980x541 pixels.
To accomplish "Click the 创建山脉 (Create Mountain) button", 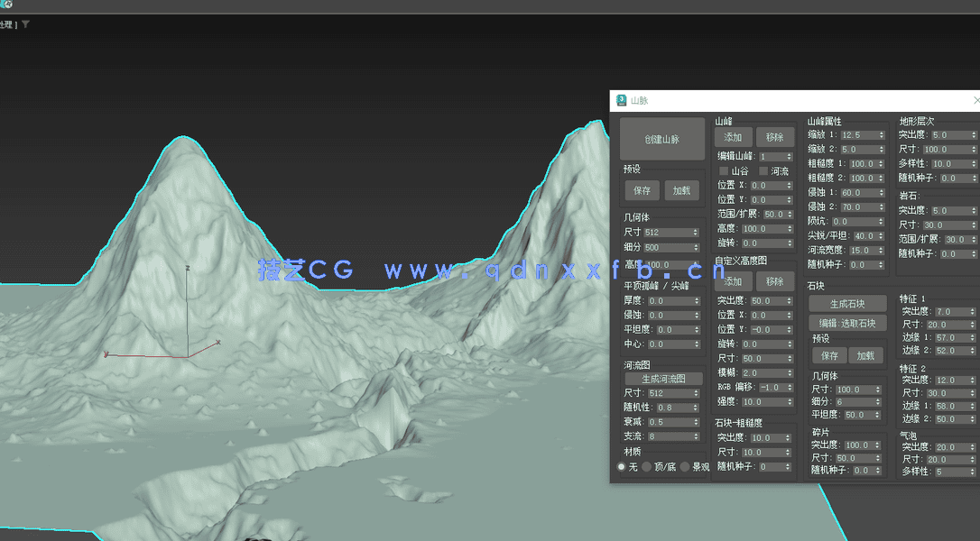I will pos(662,138).
